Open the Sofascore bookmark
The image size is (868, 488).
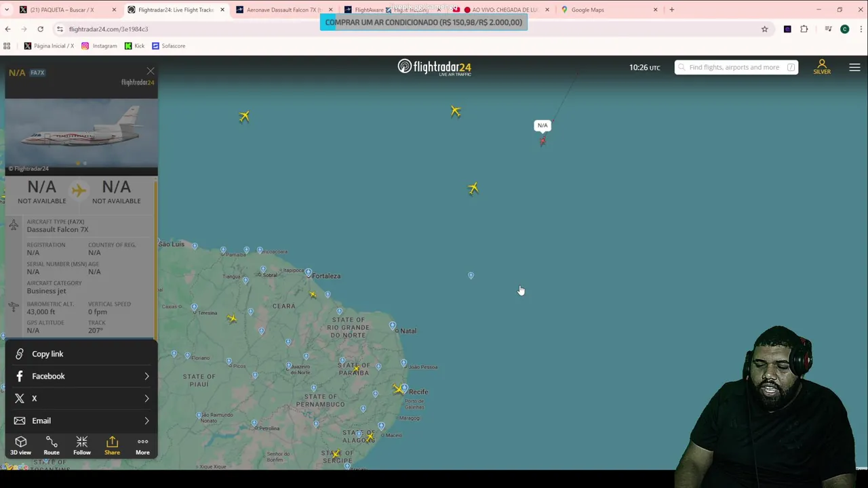click(x=168, y=46)
